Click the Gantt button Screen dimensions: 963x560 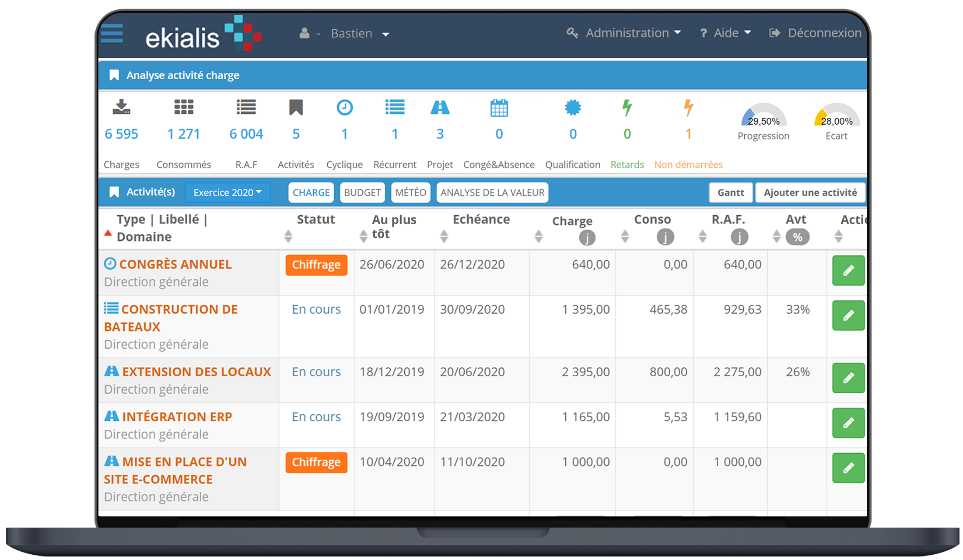point(731,192)
